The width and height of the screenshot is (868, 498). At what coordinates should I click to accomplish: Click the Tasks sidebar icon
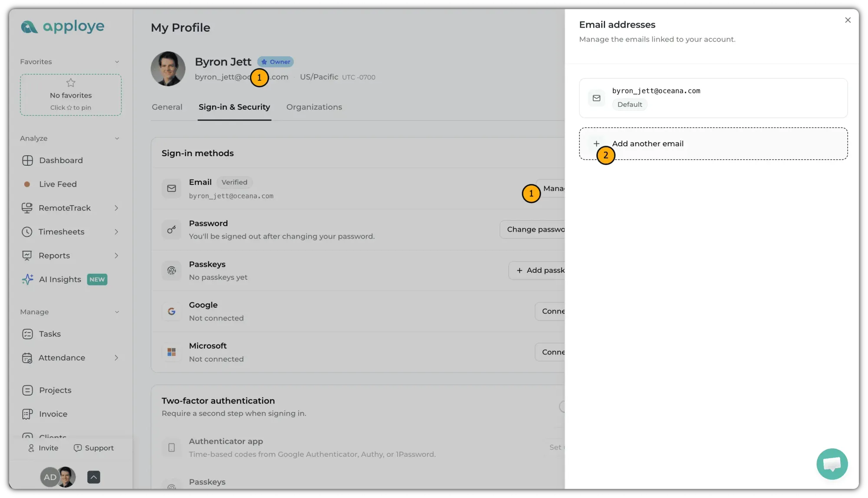(27, 334)
